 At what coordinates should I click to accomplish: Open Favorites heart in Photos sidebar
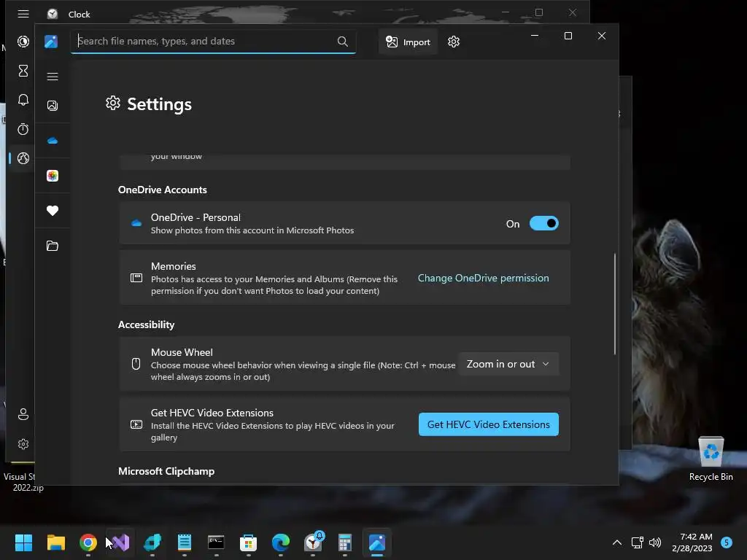pos(53,211)
